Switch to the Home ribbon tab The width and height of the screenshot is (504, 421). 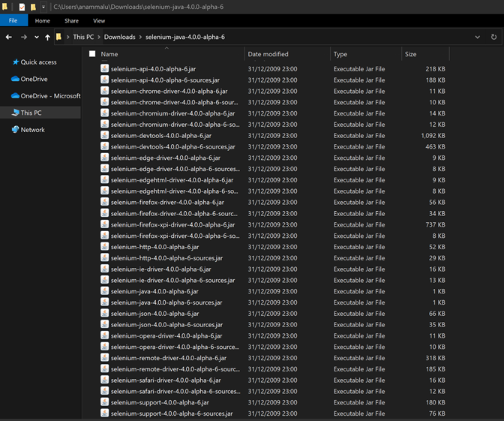(43, 20)
